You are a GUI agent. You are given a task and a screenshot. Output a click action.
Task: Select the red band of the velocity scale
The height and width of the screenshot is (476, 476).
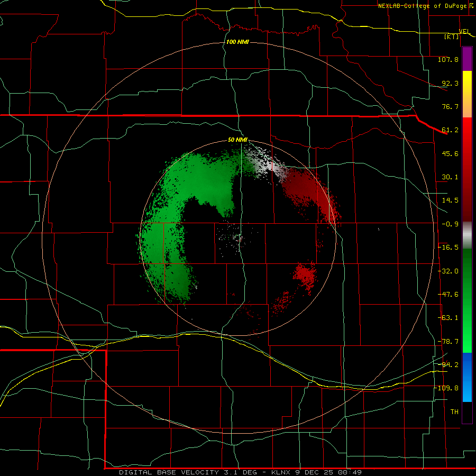467,169
